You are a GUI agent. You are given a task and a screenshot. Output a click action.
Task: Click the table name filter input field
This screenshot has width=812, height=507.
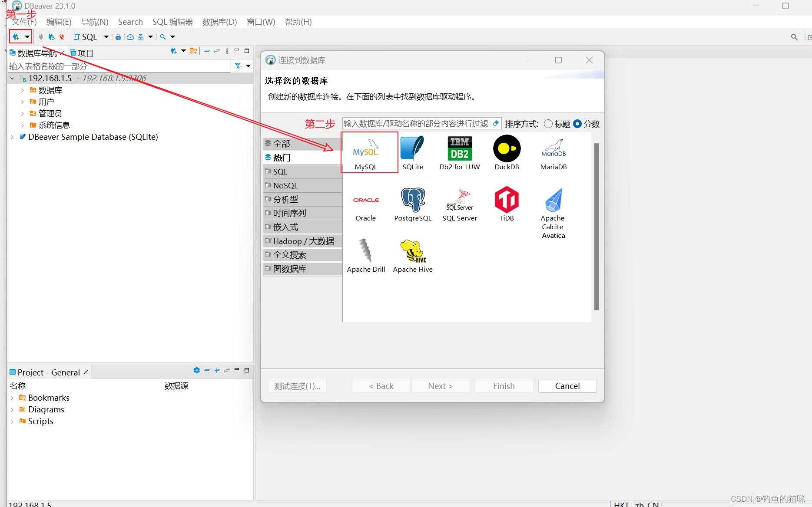[x=119, y=66]
